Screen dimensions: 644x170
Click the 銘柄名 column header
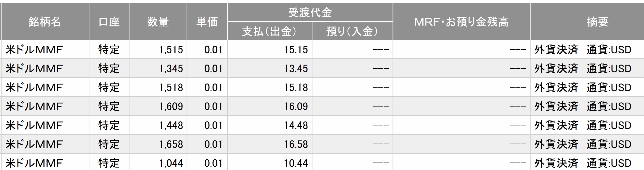tap(45, 22)
